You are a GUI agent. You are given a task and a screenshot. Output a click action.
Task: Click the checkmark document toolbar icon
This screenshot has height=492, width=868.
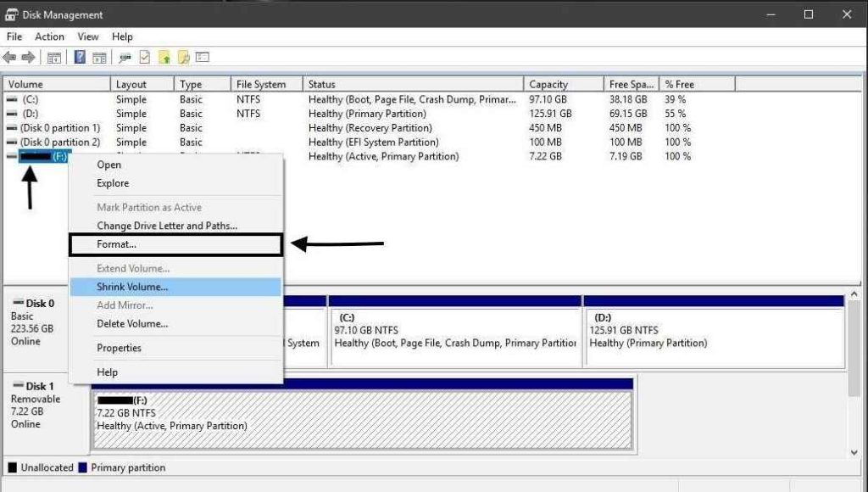[x=144, y=58]
